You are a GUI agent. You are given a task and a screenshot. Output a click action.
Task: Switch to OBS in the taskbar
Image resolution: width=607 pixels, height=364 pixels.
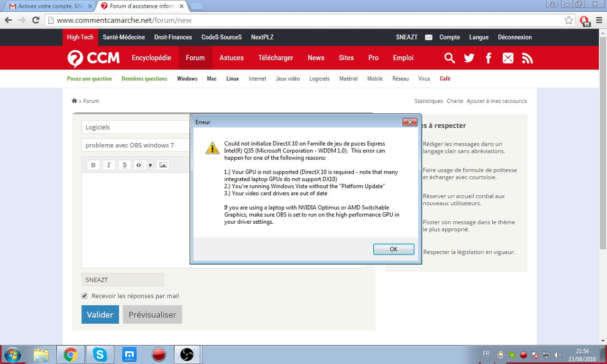point(187,355)
